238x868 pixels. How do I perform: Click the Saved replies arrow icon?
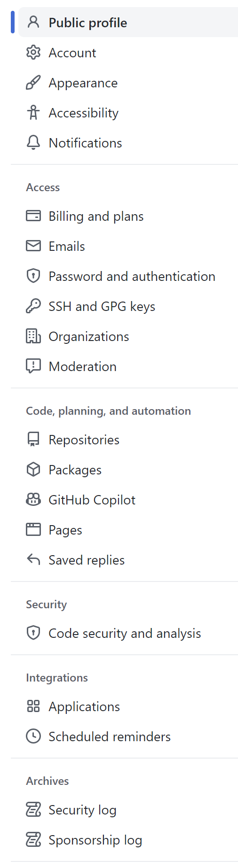(x=33, y=560)
